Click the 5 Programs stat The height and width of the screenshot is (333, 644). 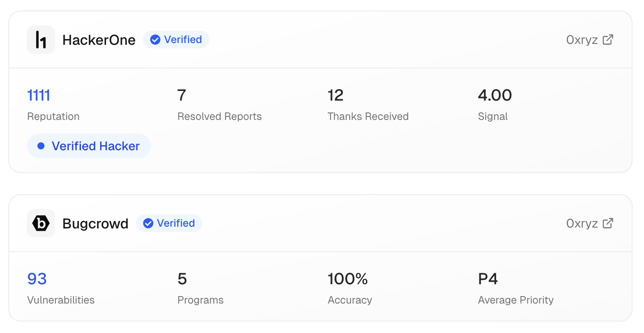pos(182,279)
